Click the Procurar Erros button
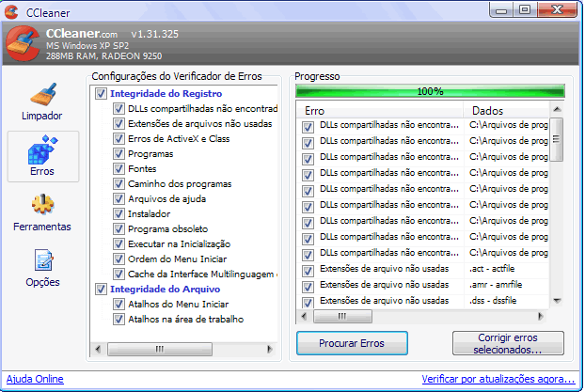This screenshot has width=585, height=392. click(352, 343)
